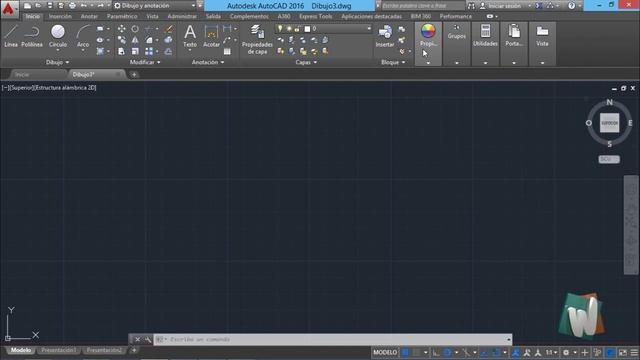Toggle MODELO space button in status bar
Screen dimensions: 640x360
tap(385, 352)
